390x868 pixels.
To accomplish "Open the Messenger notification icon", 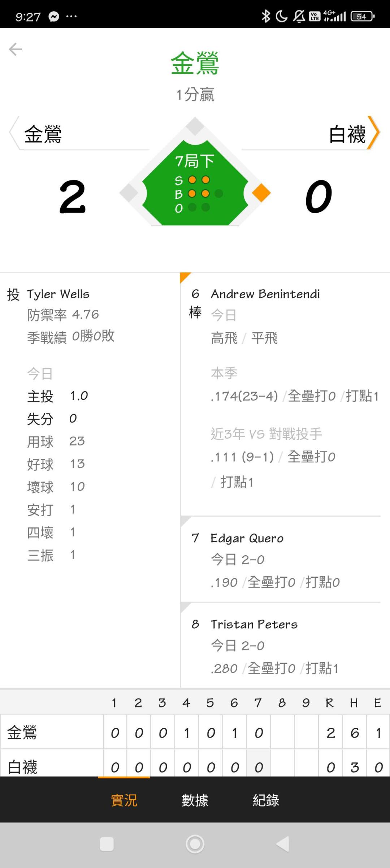I will [x=54, y=17].
